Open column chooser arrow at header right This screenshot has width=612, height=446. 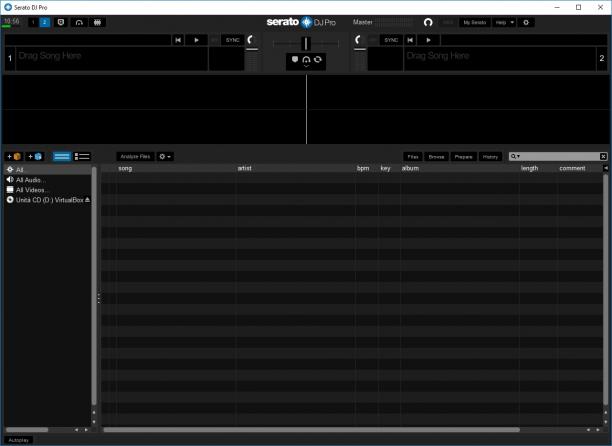tap(606, 168)
